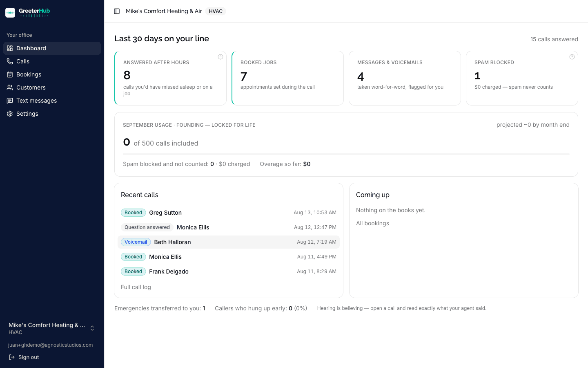Click '15 calls answered' text
This screenshot has height=368, width=588.
coord(554,39)
